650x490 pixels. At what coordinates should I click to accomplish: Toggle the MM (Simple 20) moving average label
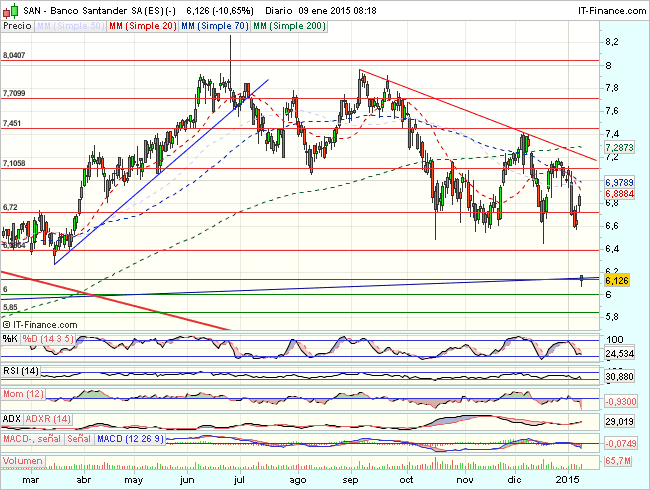tap(143, 26)
